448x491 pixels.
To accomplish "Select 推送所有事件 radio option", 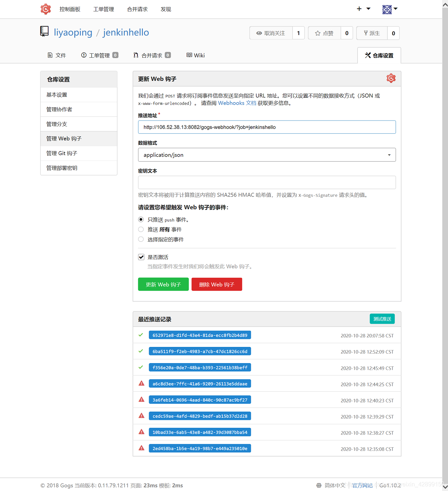I will [141, 229].
